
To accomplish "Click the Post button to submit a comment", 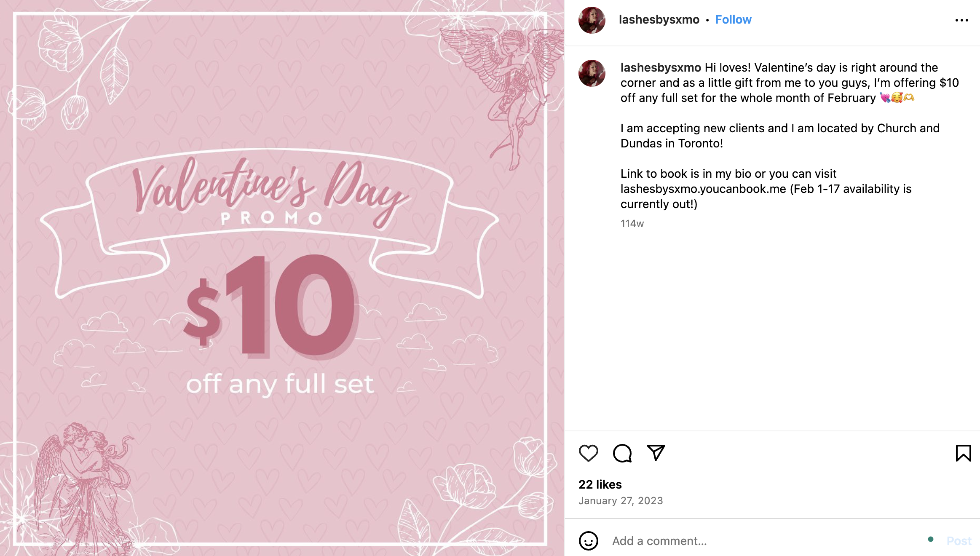I will coord(959,541).
